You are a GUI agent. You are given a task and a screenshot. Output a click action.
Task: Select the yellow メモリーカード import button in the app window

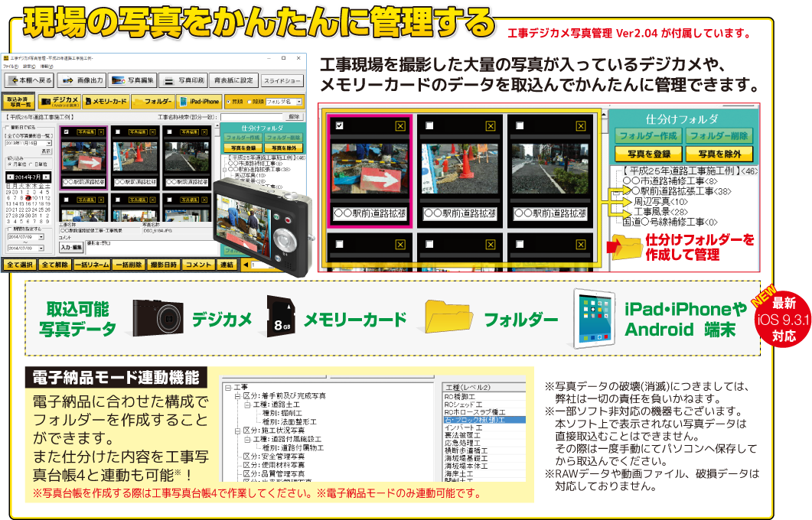[106, 102]
